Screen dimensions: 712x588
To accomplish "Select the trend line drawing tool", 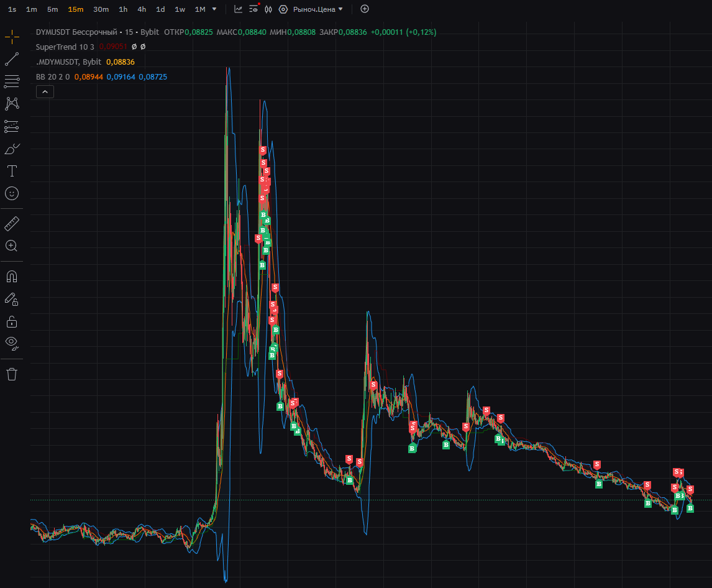I will (x=12, y=59).
